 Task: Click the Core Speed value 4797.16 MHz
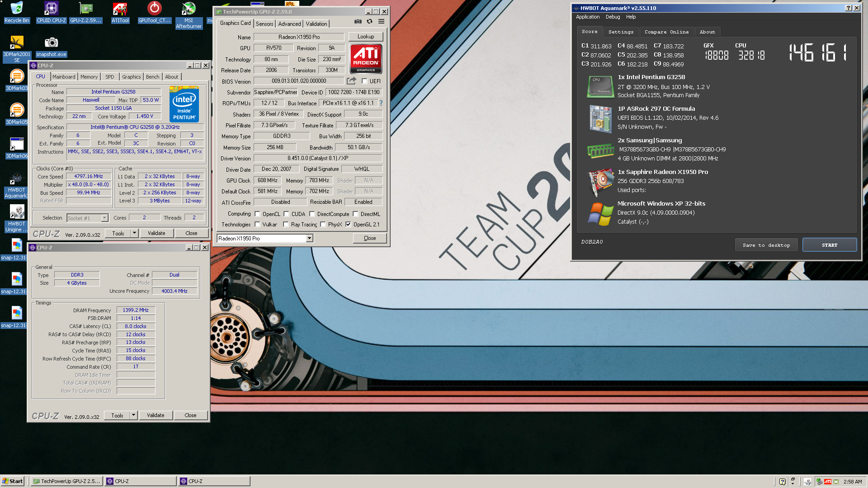89,176
